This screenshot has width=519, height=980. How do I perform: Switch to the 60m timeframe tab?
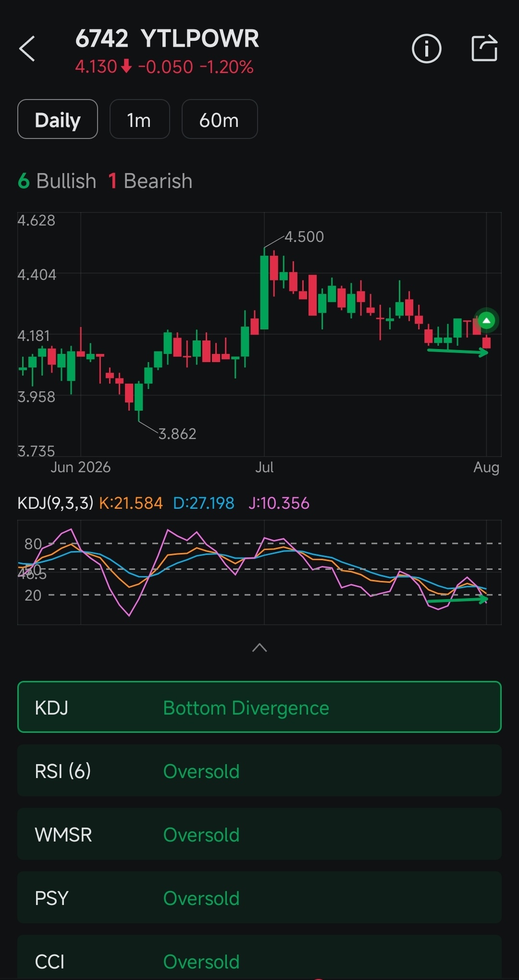(x=220, y=119)
